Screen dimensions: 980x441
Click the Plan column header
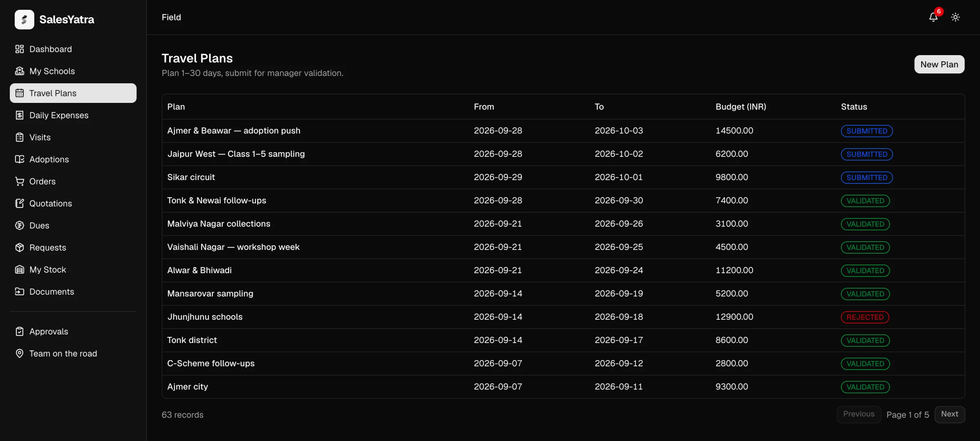[x=176, y=107]
